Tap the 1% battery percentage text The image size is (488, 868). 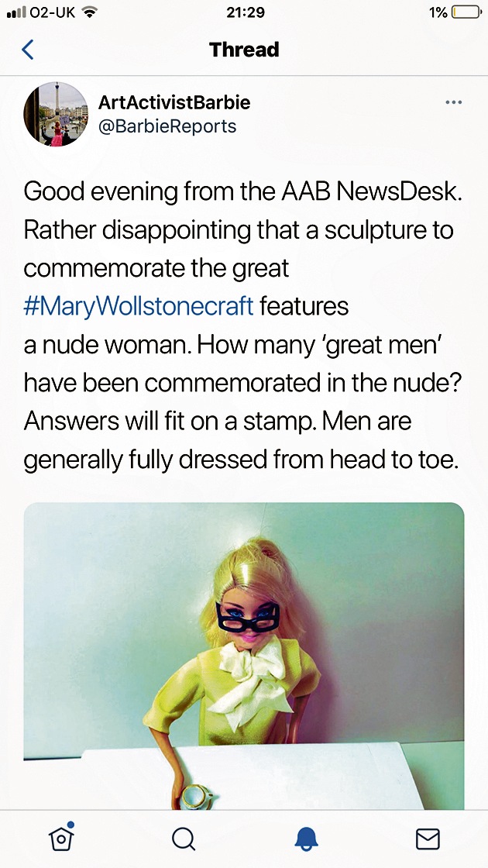click(438, 12)
